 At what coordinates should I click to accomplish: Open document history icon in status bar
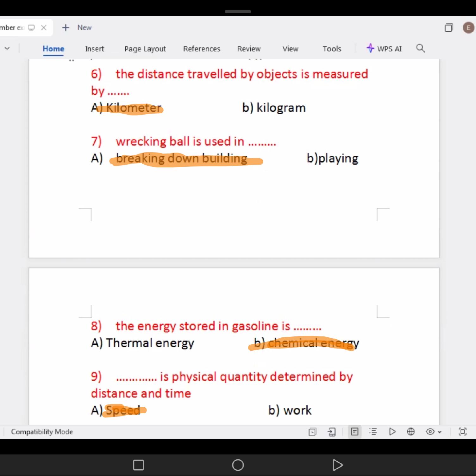[x=312, y=432]
